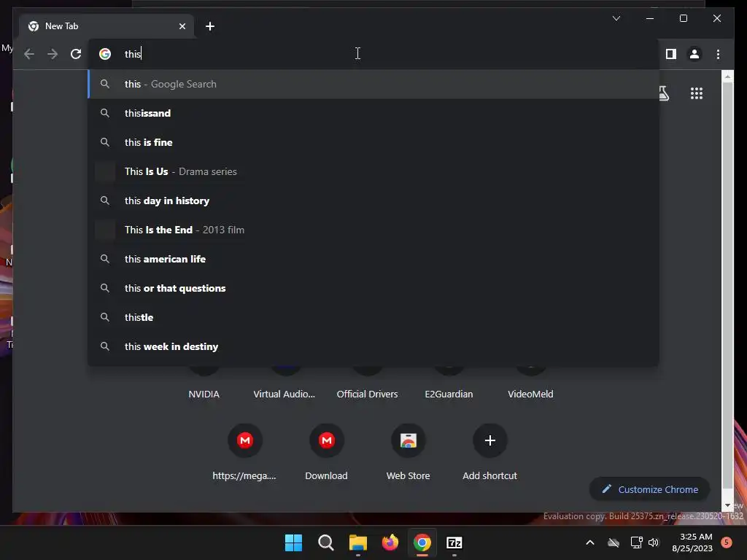Select 'this american life' suggestion
Viewport: 747px width, 560px height.
point(373,259)
